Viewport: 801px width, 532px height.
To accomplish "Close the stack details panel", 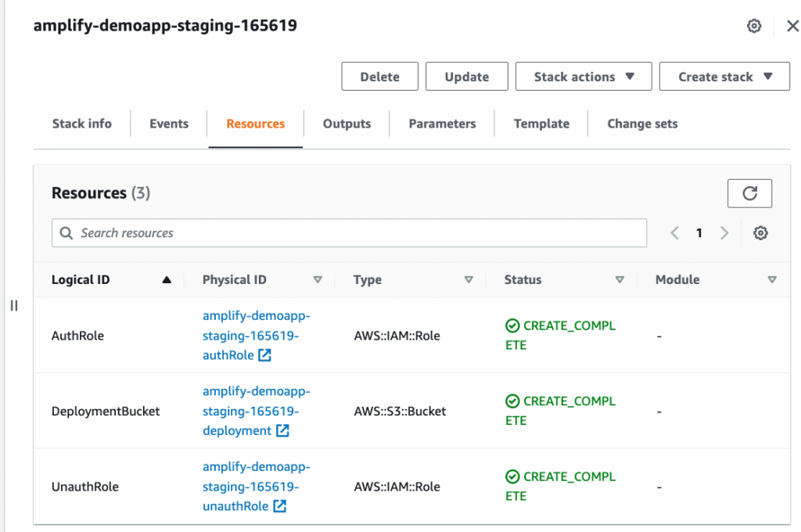I will point(792,26).
